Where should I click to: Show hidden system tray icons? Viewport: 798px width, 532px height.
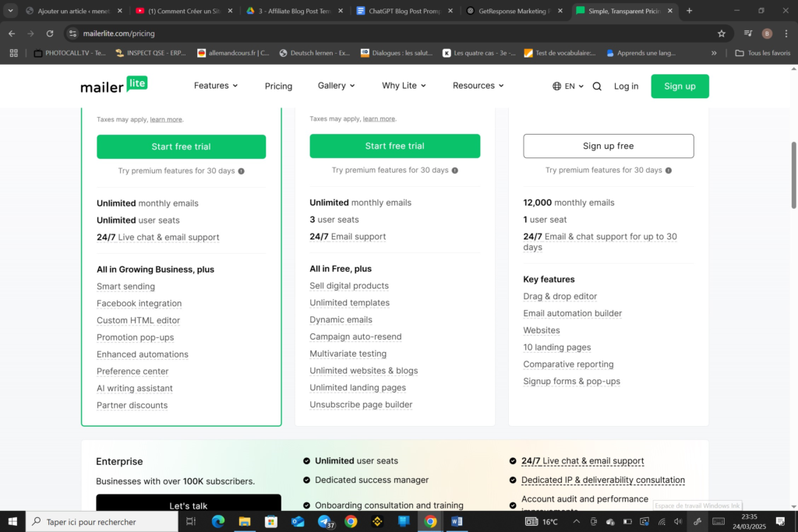pos(576,521)
